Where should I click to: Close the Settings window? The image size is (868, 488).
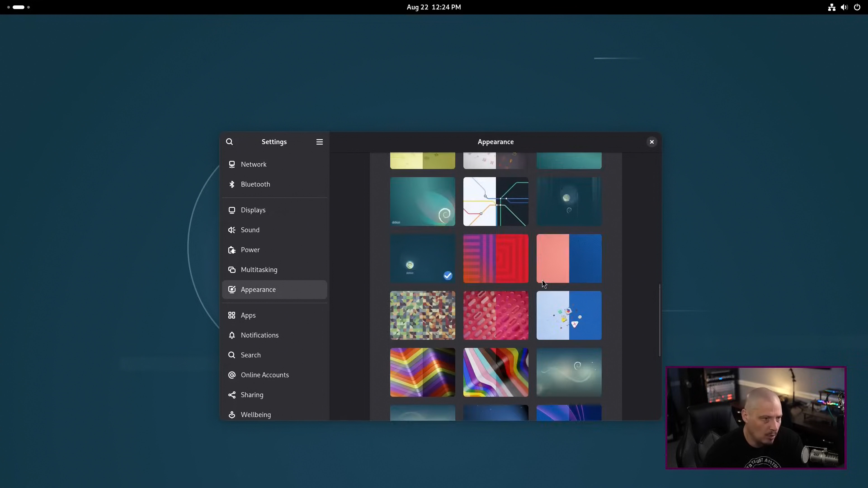(652, 142)
